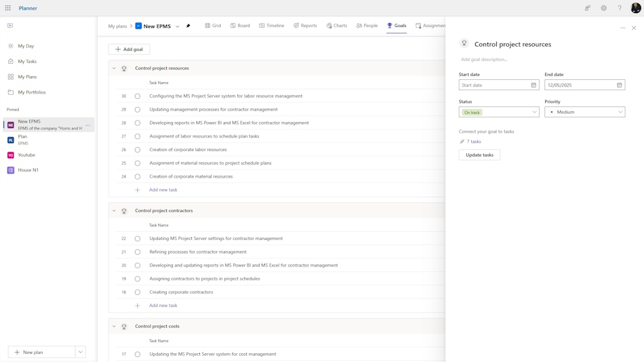Collapse the Control project resources goal

click(x=114, y=68)
